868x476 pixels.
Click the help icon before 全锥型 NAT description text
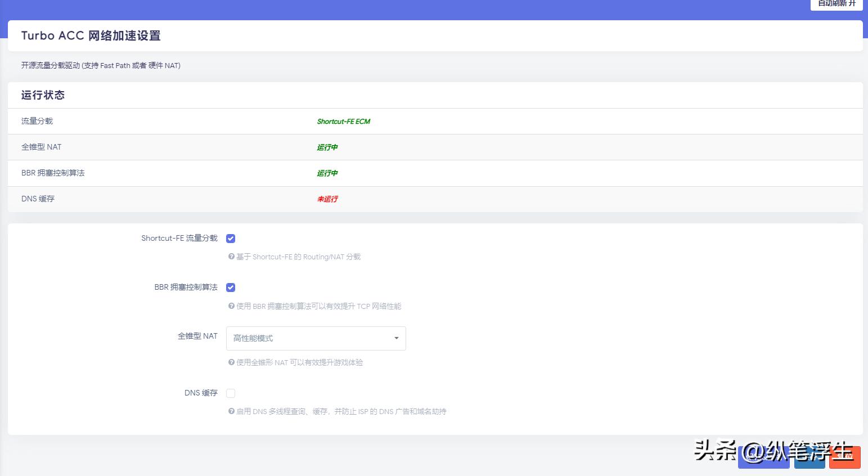point(231,362)
